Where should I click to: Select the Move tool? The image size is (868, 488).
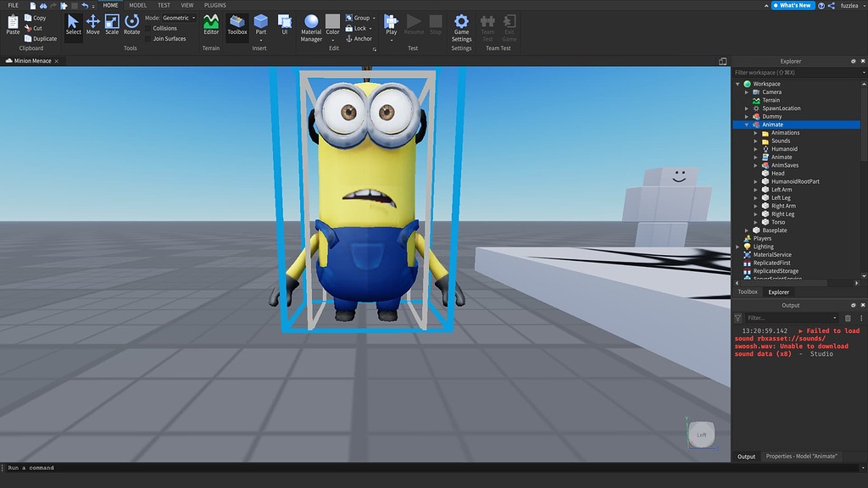(92, 24)
